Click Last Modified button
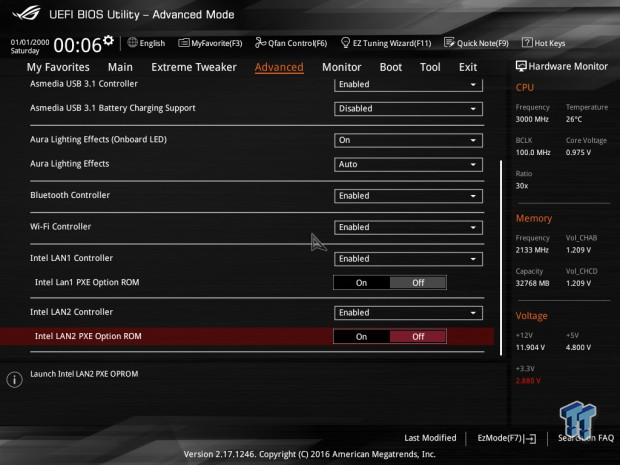620x465 pixels. (430, 438)
